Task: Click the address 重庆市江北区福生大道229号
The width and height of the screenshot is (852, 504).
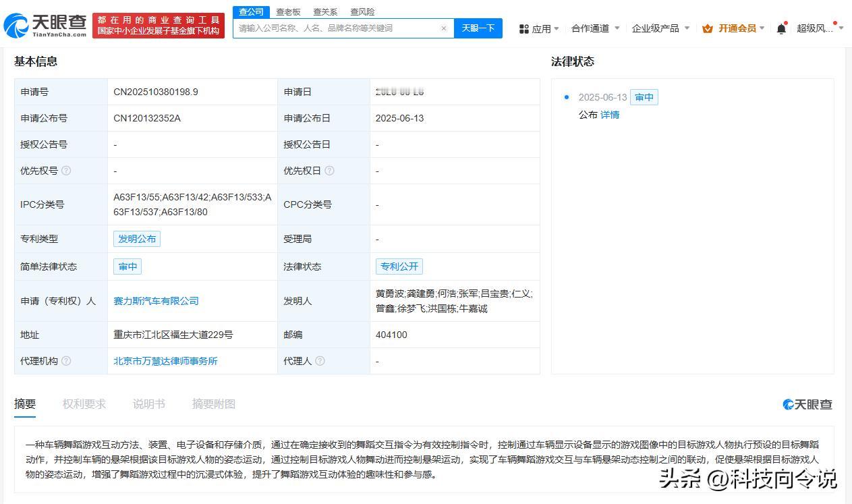Action: (173, 335)
